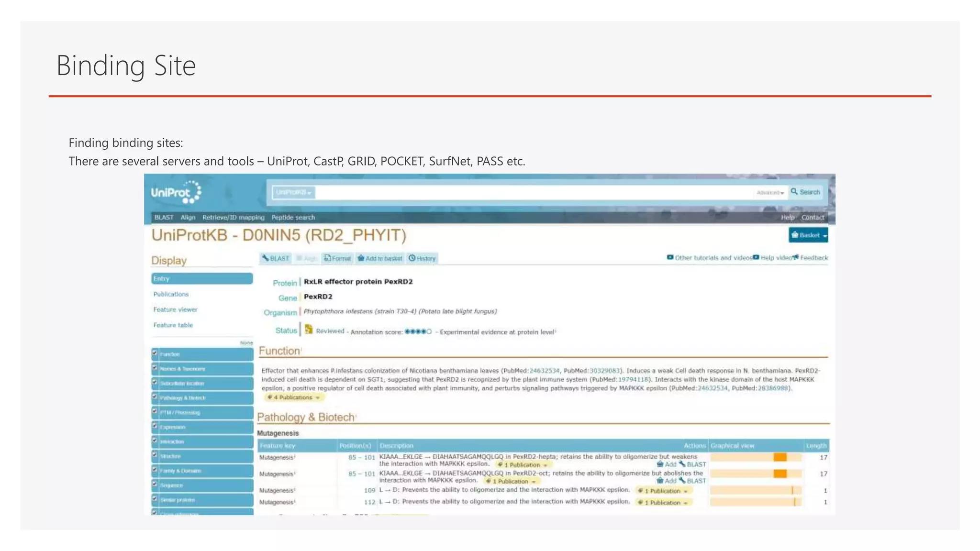
Task: Click BLAST in the PexRD2-hepta mutagenesis row
Action: click(x=692, y=464)
